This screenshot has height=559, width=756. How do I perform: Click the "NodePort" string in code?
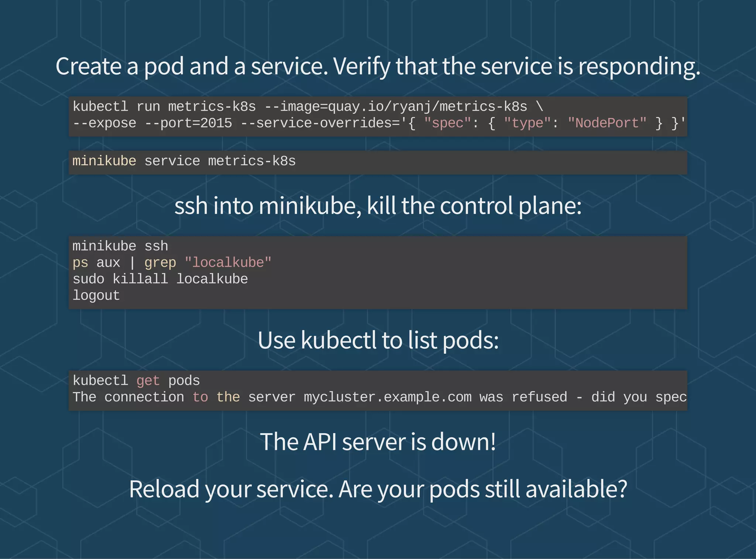[607, 123]
